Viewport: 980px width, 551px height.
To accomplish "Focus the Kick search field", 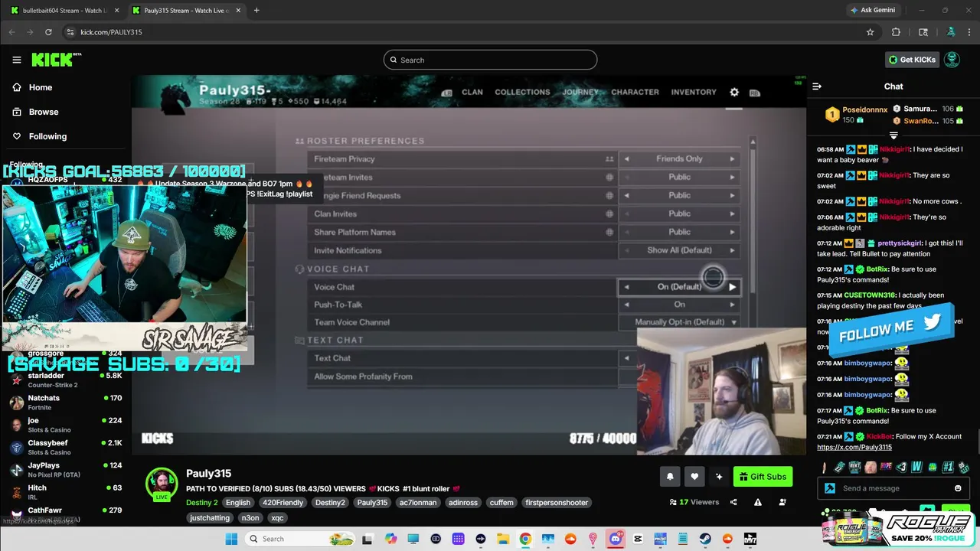I will [x=490, y=60].
